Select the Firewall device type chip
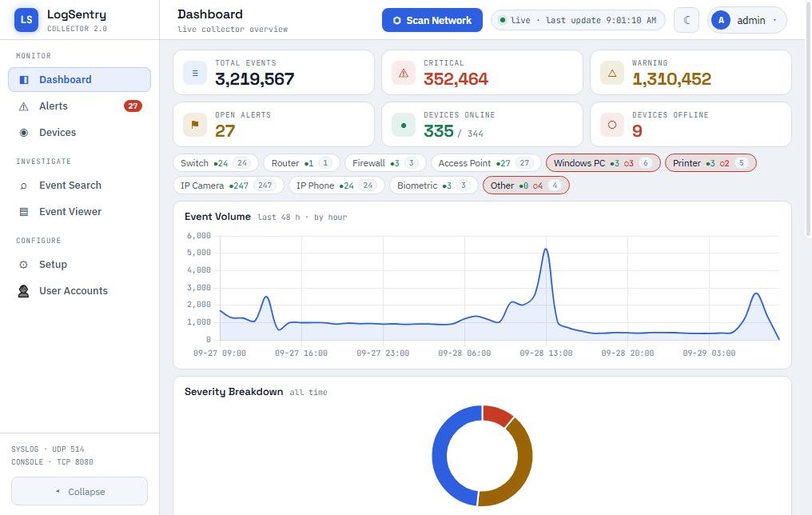The width and height of the screenshot is (812, 515). 385,162
